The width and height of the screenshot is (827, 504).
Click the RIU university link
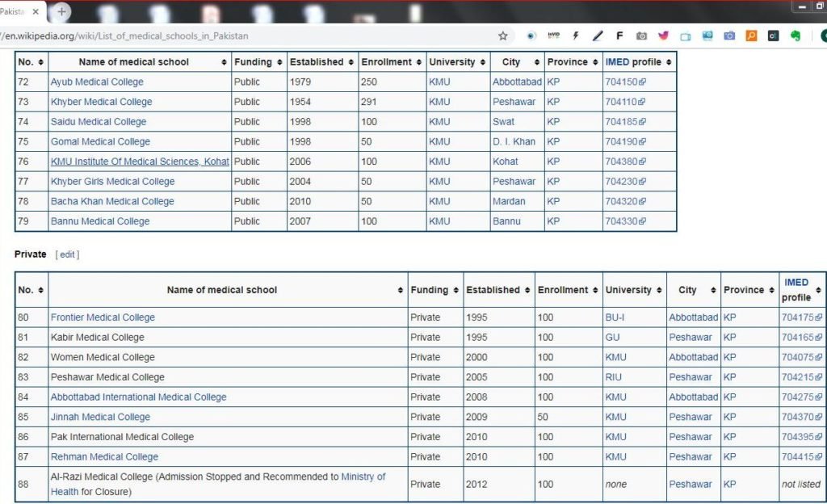point(614,377)
